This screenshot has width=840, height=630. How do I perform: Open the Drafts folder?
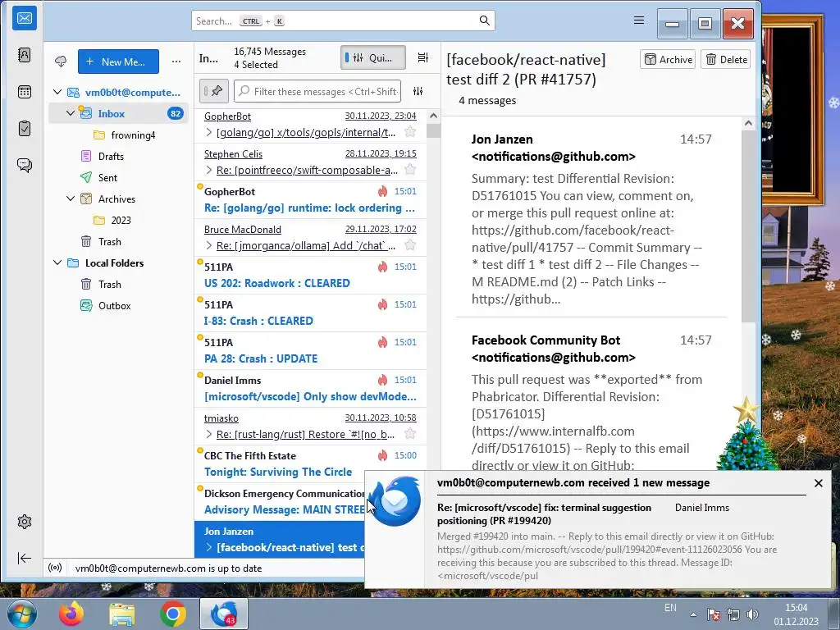coord(111,157)
